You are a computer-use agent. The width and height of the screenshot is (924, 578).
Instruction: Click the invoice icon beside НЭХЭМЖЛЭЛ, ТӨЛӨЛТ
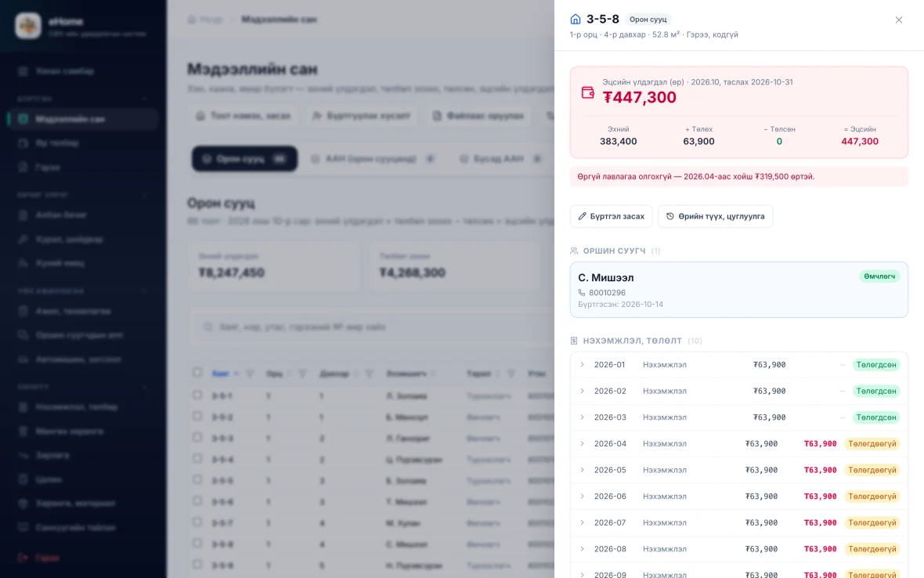(574, 341)
